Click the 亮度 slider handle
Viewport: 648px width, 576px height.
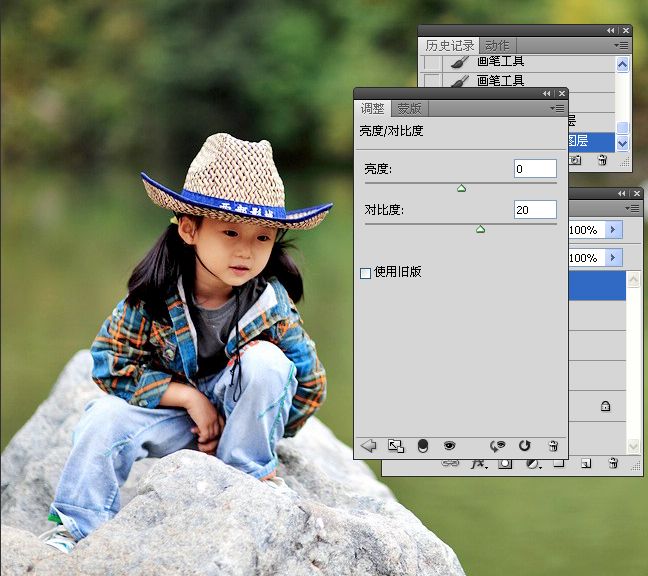click(x=462, y=188)
